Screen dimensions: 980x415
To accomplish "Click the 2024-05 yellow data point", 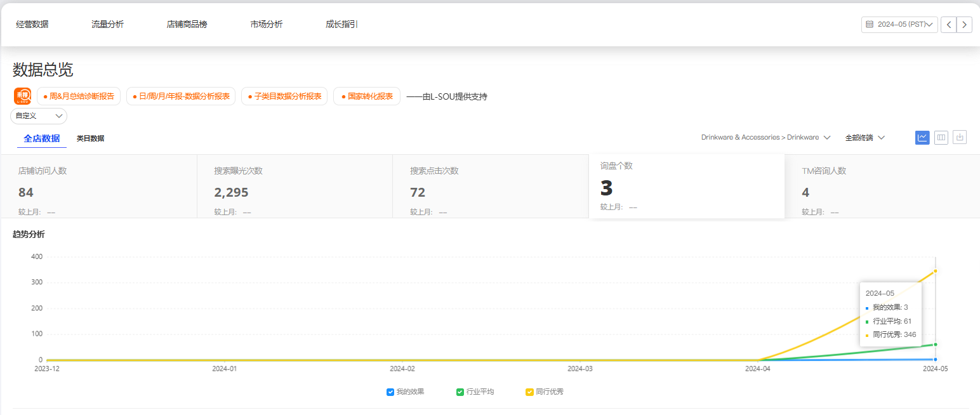I will click(x=936, y=271).
